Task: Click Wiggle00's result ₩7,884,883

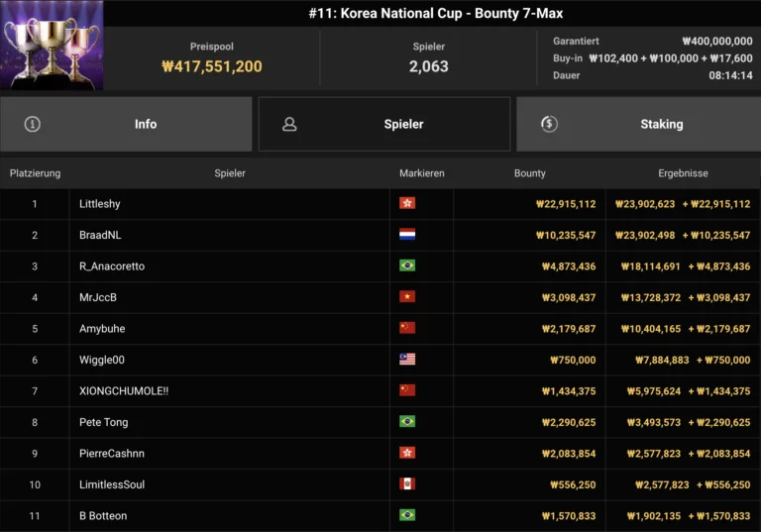Action: pyautogui.click(x=662, y=360)
